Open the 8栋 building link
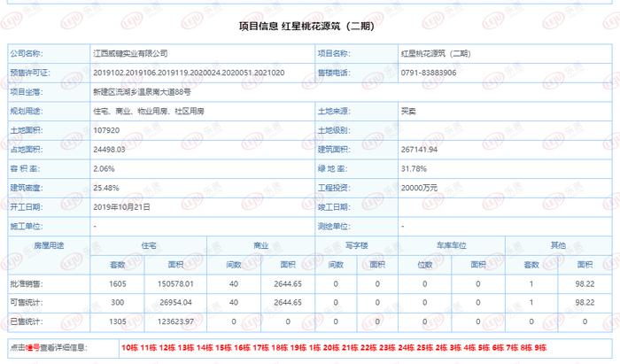Viewport: 620px width, 364px height. click(x=526, y=348)
